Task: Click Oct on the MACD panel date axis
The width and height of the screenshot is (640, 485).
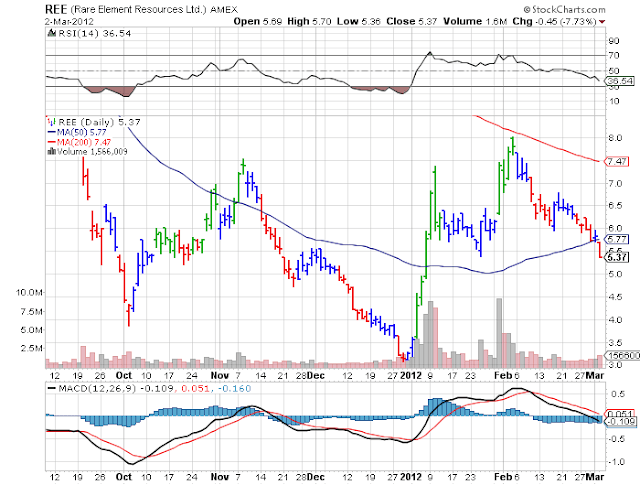Action: 124,476
